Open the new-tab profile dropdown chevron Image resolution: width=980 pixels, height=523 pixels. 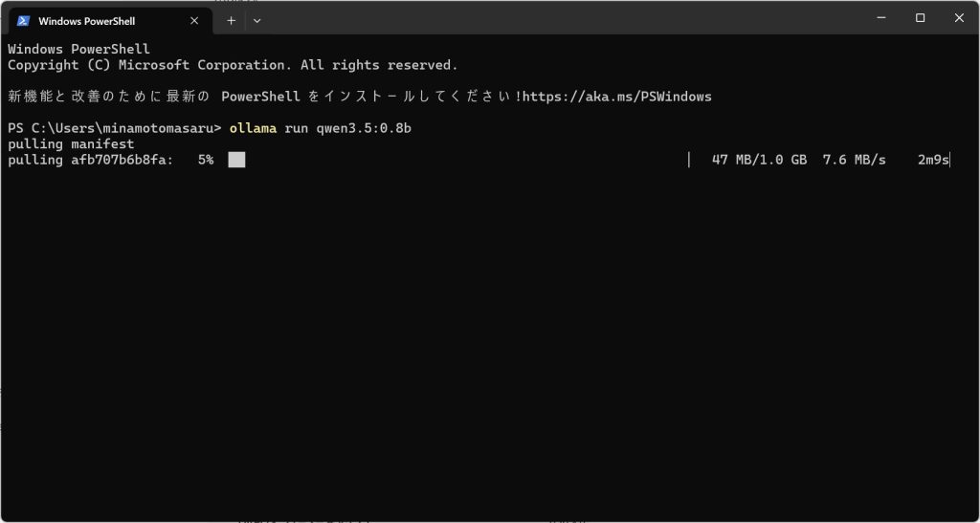click(256, 21)
